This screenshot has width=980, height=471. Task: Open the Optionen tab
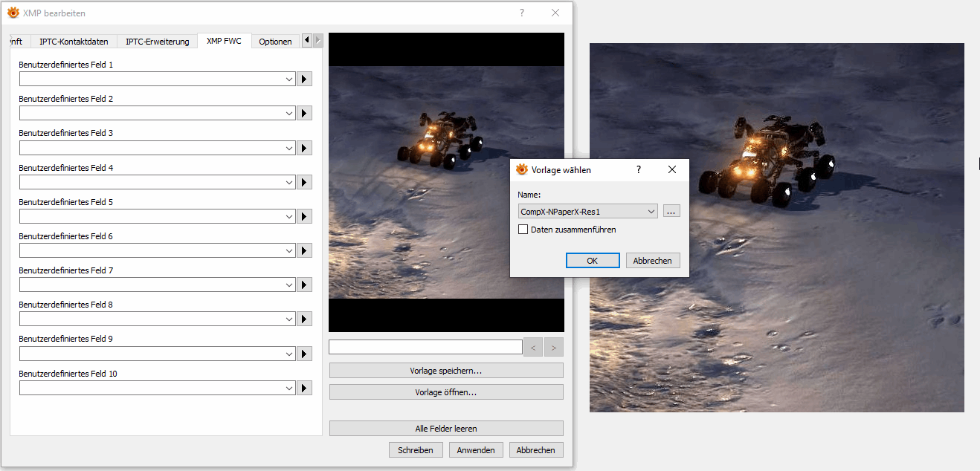pos(275,42)
